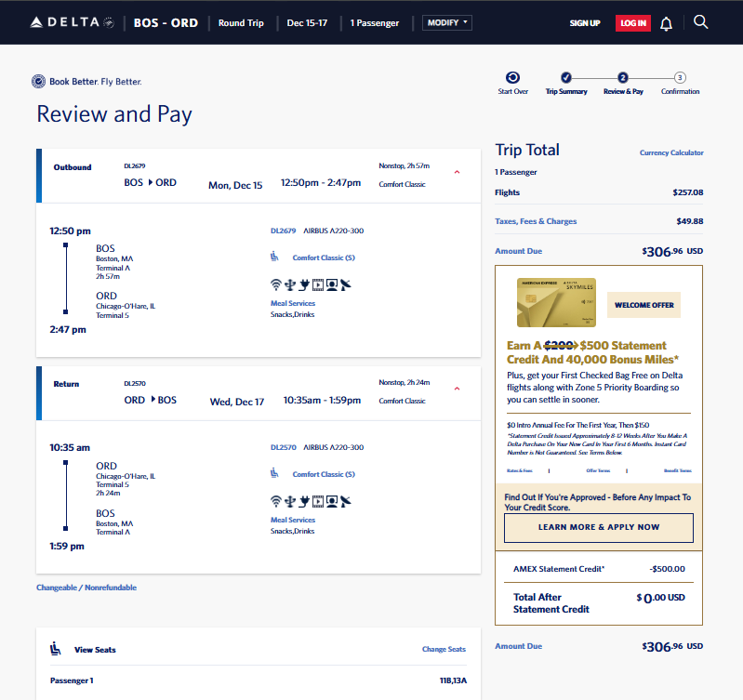Screen dimensions: 743x700
Task: Click the Delta logo in header
Action: (x=72, y=22)
